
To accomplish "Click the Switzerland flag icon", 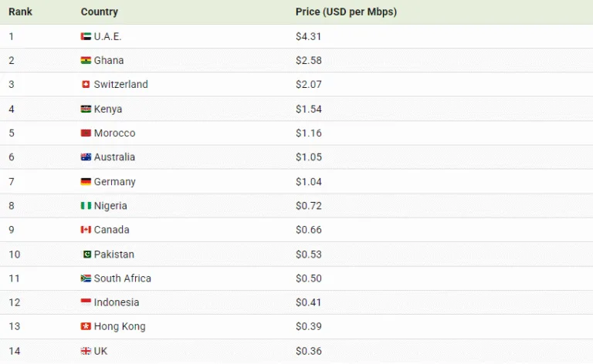I will (86, 85).
